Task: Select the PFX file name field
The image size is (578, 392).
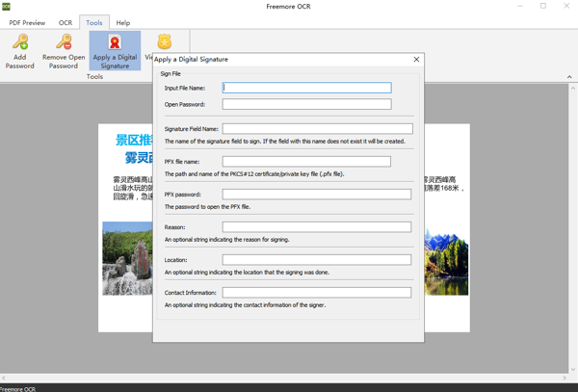Action: point(306,162)
